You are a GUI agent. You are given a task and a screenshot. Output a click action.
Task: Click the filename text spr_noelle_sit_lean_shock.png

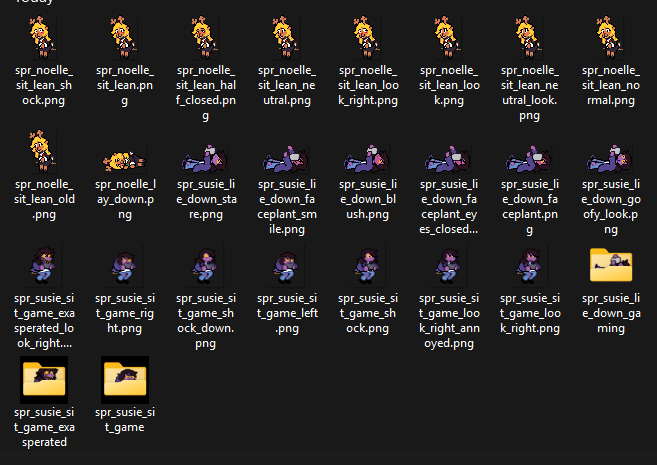(x=44, y=85)
